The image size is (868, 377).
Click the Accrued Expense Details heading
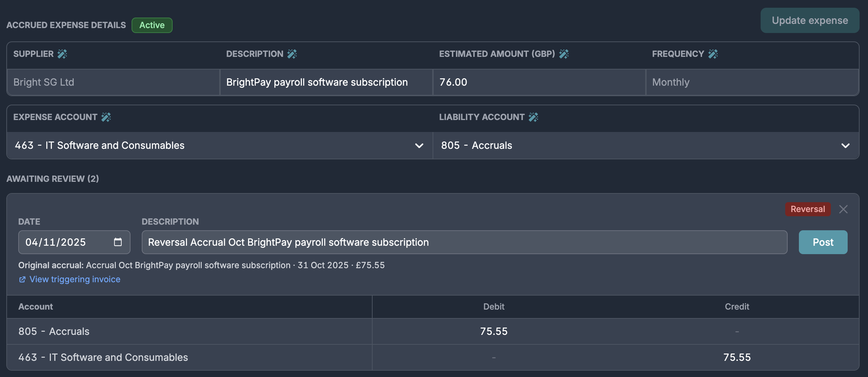click(x=66, y=25)
